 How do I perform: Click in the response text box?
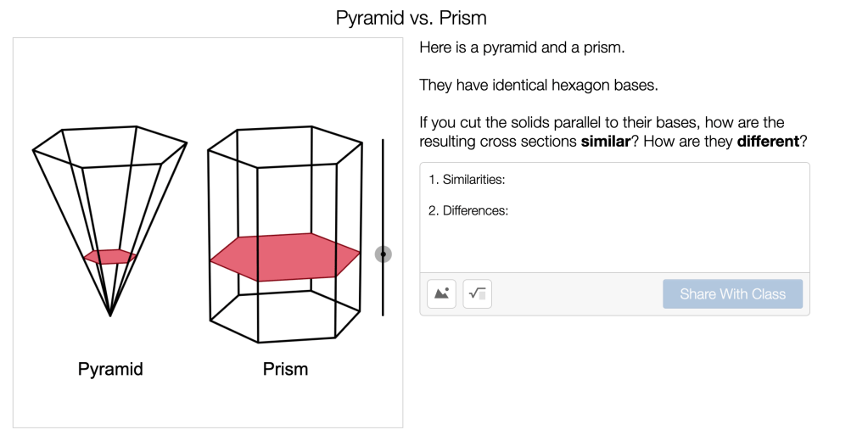click(x=614, y=242)
